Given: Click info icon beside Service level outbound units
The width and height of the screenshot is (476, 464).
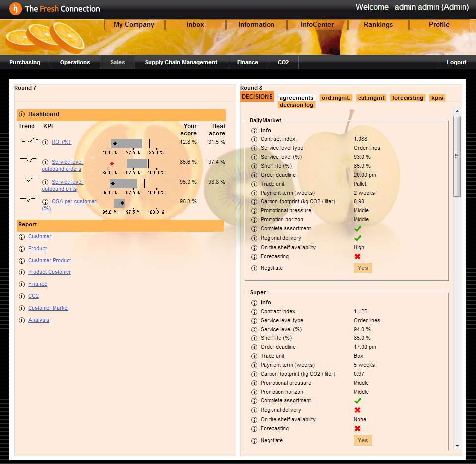Looking at the screenshot, I should click(45, 182).
